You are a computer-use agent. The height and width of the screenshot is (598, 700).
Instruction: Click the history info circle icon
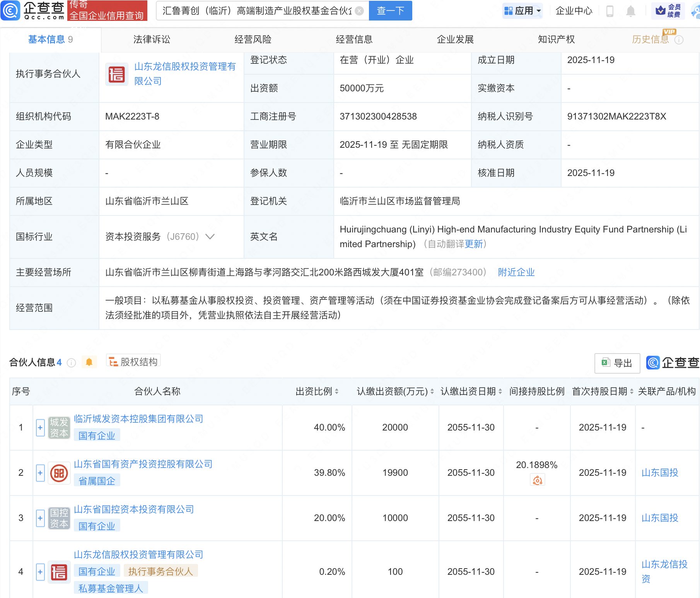pyautogui.click(x=679, y=40)
